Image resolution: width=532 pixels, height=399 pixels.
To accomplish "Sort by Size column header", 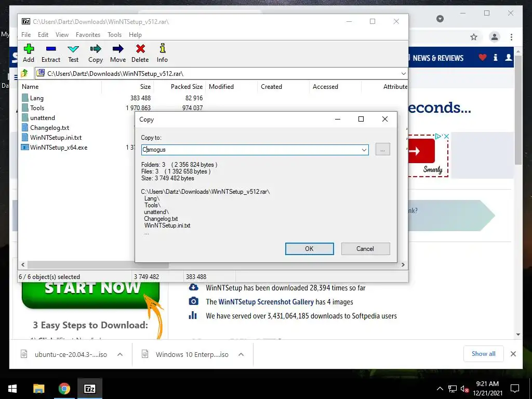I will pos(128,87).
